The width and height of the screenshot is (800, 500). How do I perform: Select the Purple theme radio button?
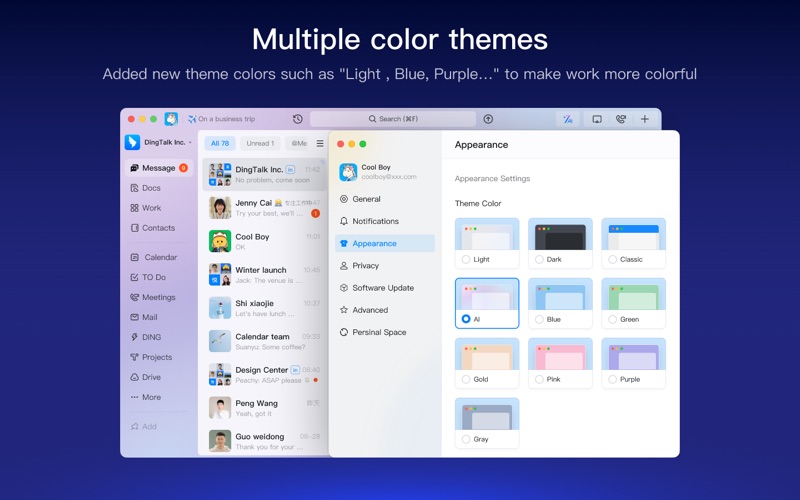coord(613,379)
